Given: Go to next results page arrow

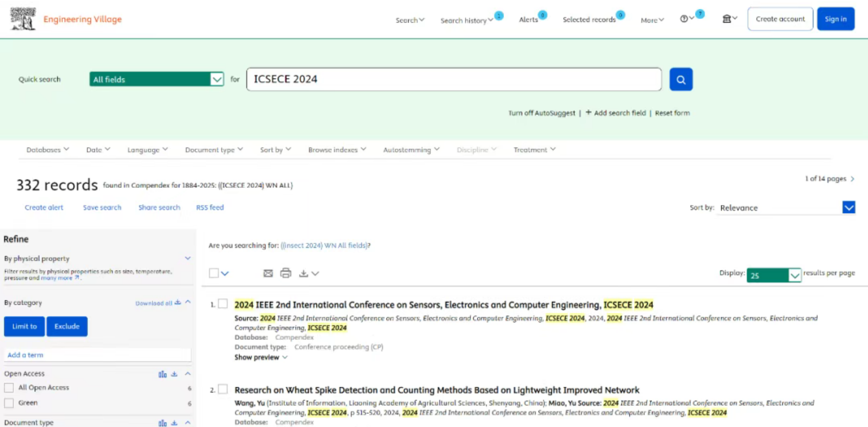Looking at the screenshot, I should pyautogui.click(x=852, y=179).
